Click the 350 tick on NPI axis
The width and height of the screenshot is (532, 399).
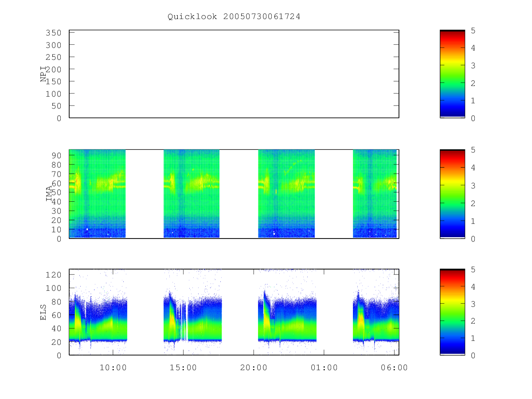[54, 33]
